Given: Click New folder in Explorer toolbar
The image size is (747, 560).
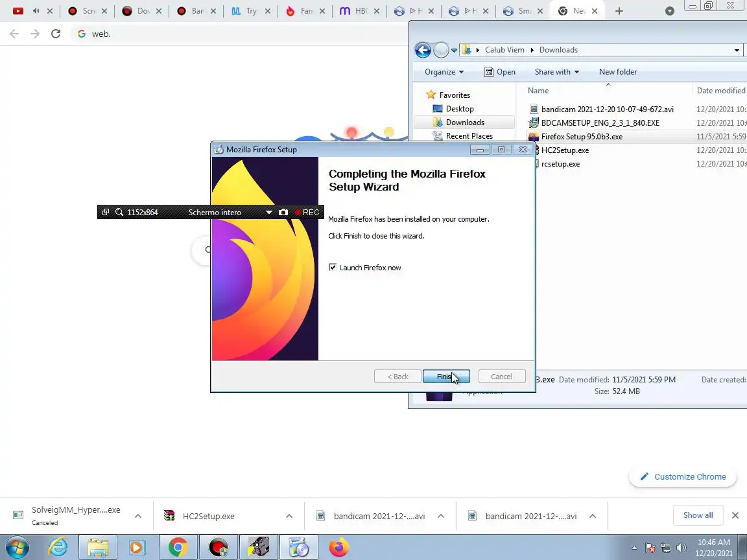Looking at the screenshot, I should [x=617, y=72].
